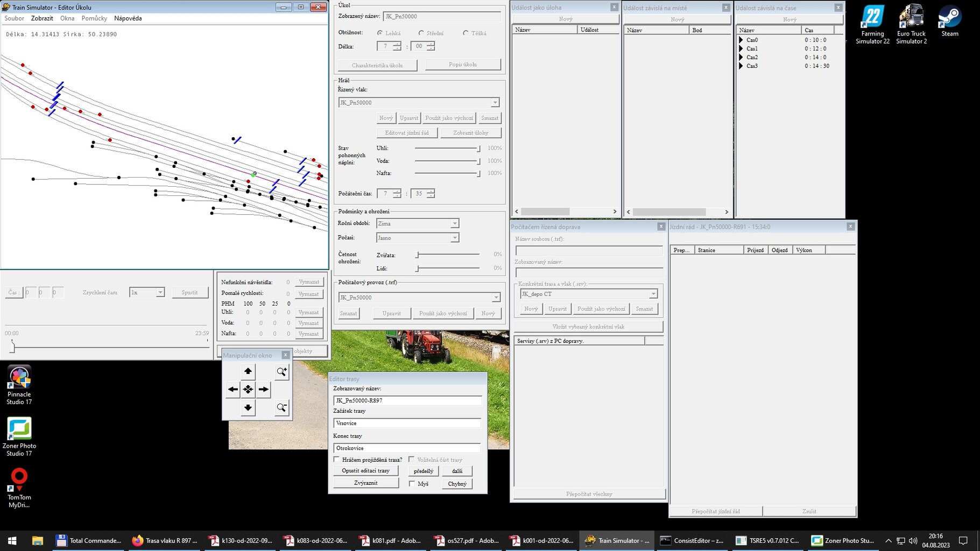Open Okna menu
This screenshot has width=980, height=551.
pyautogui.click(x=67, y=18)
